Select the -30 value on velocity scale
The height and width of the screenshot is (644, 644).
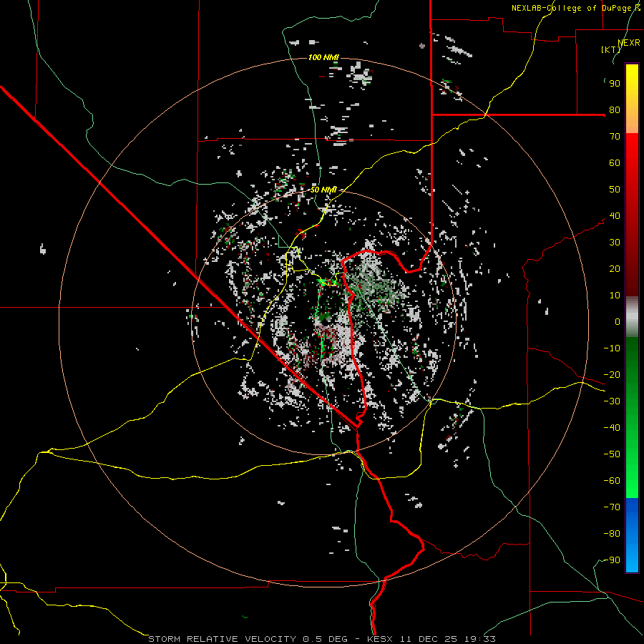click(x=612, y=401)
